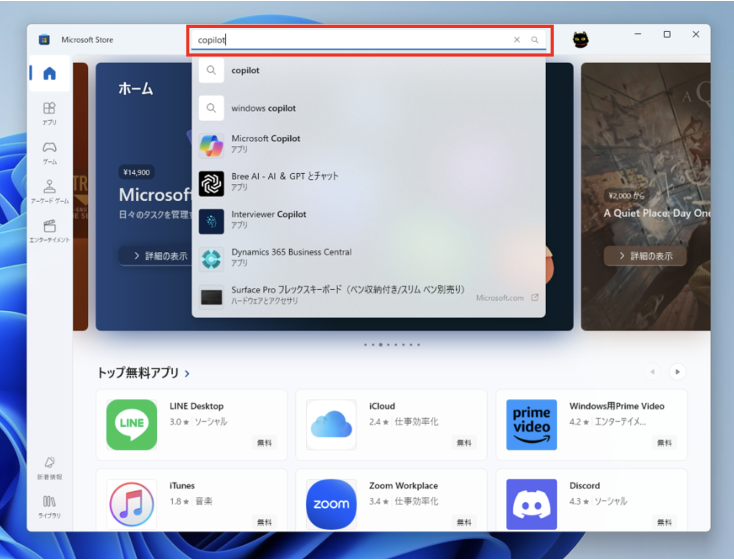Click the Microsoft Store logo icon
The width and height of the screenshot is (734, 560).
pyautogui.click(x=44, y=40)
